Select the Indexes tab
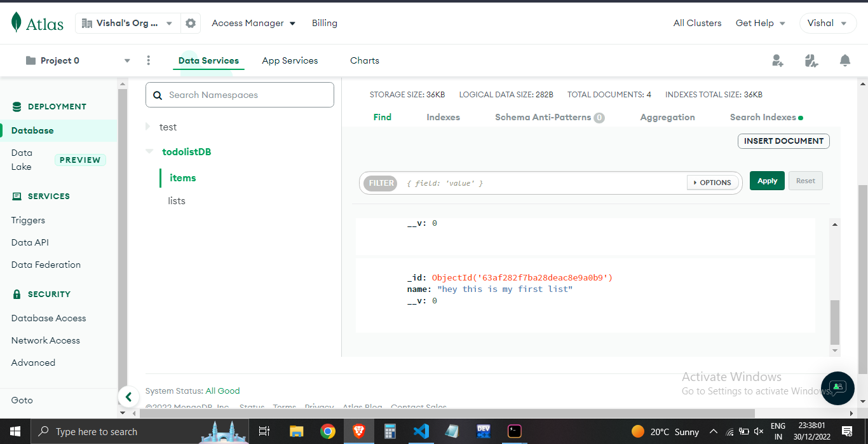Screen dimensions: 868x444 pyautogui.click(x=444, y=117)
